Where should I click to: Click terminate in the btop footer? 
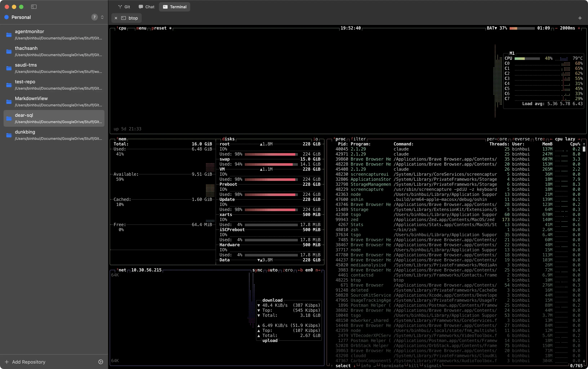click(x=393, y=366)
